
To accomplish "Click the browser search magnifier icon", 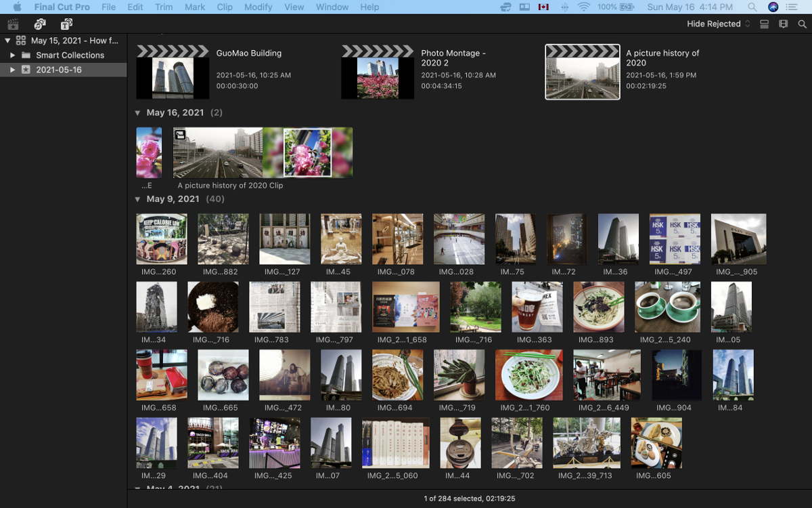I will 803,24.
